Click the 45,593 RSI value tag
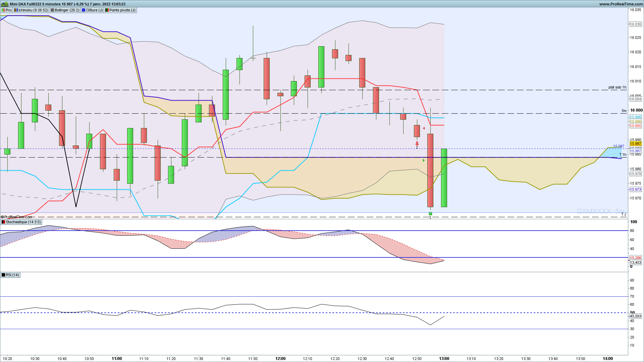The height and width of the screenshot is (362, 644). point(636,316)
